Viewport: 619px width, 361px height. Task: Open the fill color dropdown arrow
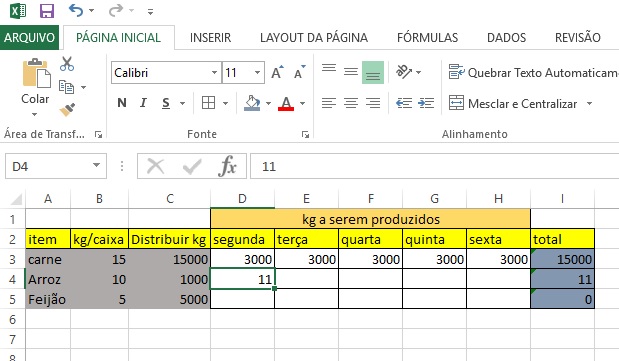[x=268, y=103]
